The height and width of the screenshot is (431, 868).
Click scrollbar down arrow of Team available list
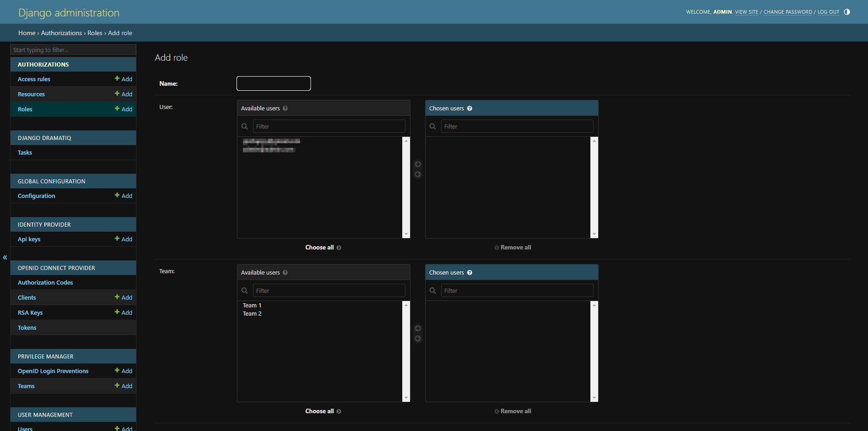coord(406,398)
